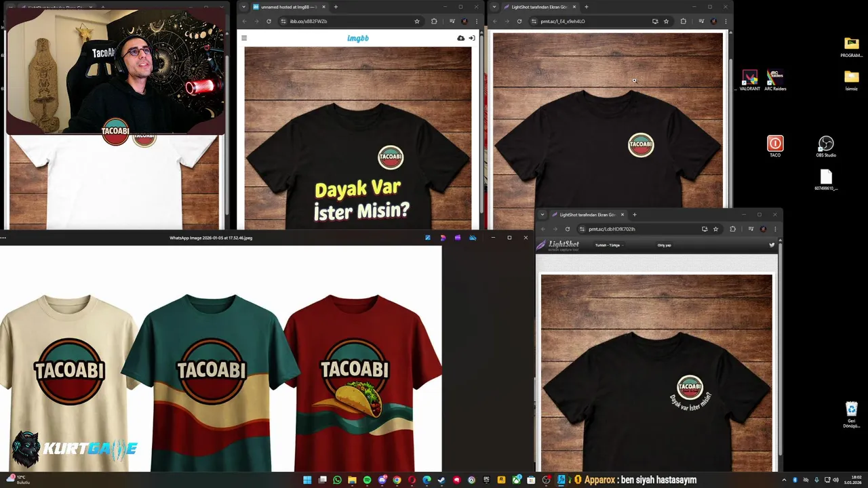The width and height of the screenshot is (868, 488).
Task: Select the LightShot tab in lower window
Action: 588,215
